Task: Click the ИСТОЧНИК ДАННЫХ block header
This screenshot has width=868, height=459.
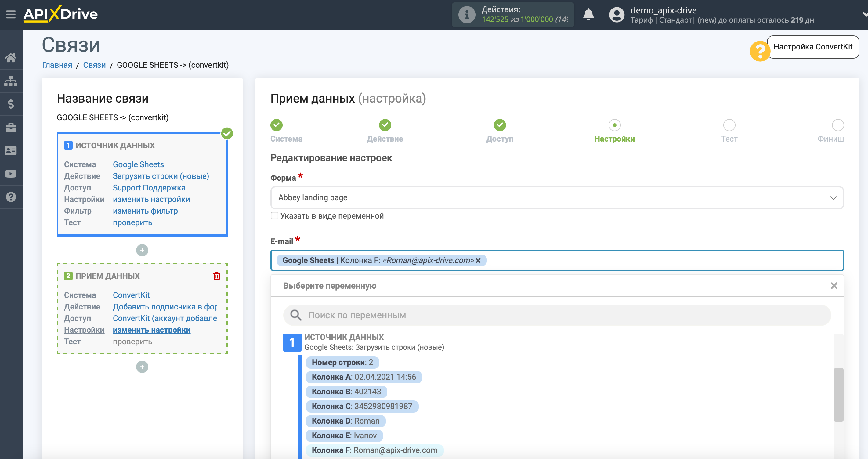Action: (115, 146)
